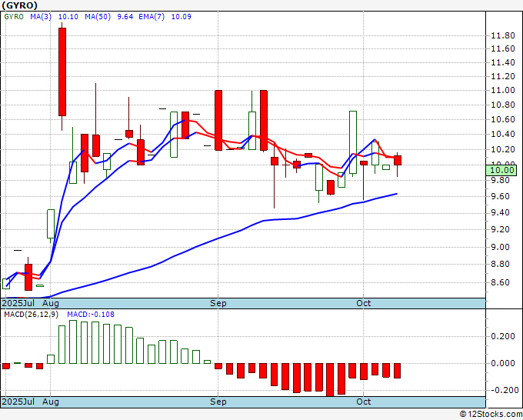Click the 9.00 price axis label

click(x=500, y=247)
